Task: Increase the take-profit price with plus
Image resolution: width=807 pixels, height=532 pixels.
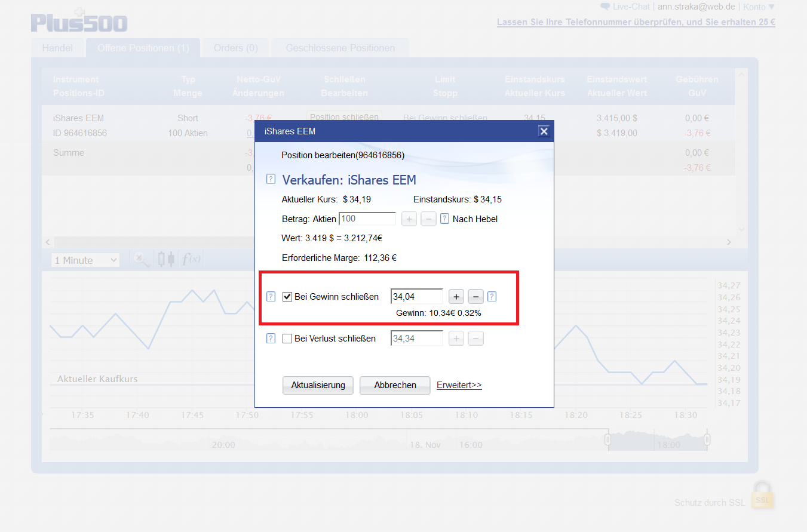Action: coord(456,296)
